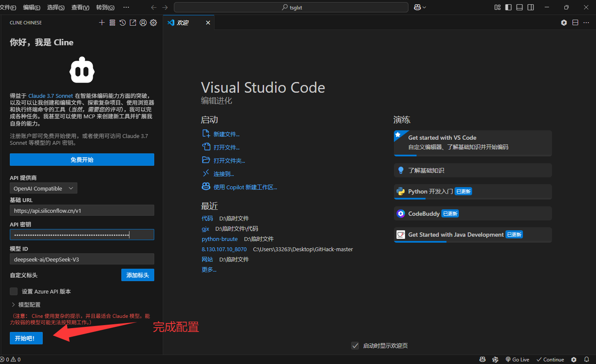Open 了解基础知识 walkthrough

click(x=473, y=170)
